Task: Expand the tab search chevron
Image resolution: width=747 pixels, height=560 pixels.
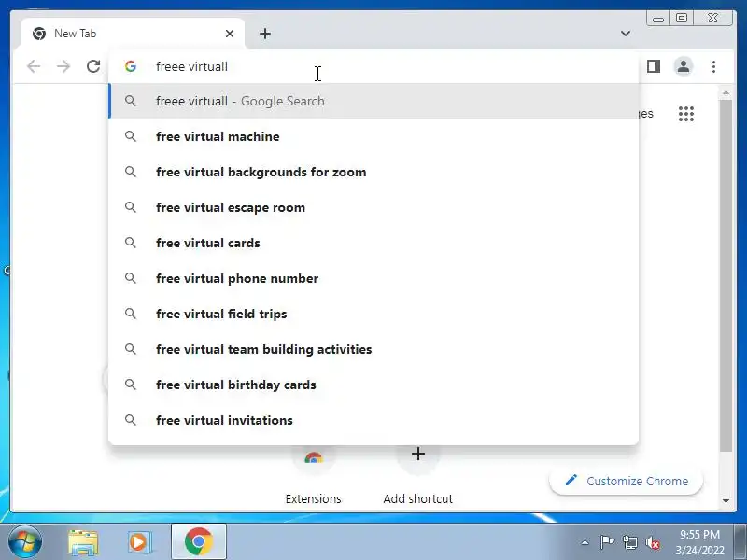Action: click(626, 34)
